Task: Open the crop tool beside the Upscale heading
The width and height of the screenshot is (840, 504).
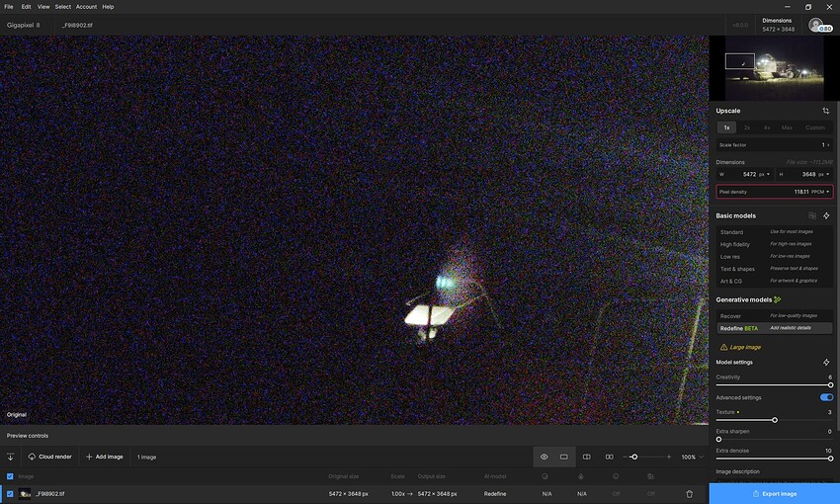Action: tap(825, 111)
